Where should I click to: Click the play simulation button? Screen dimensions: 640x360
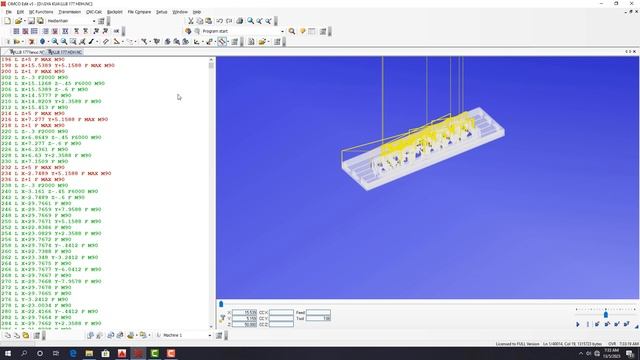(578, 324)
